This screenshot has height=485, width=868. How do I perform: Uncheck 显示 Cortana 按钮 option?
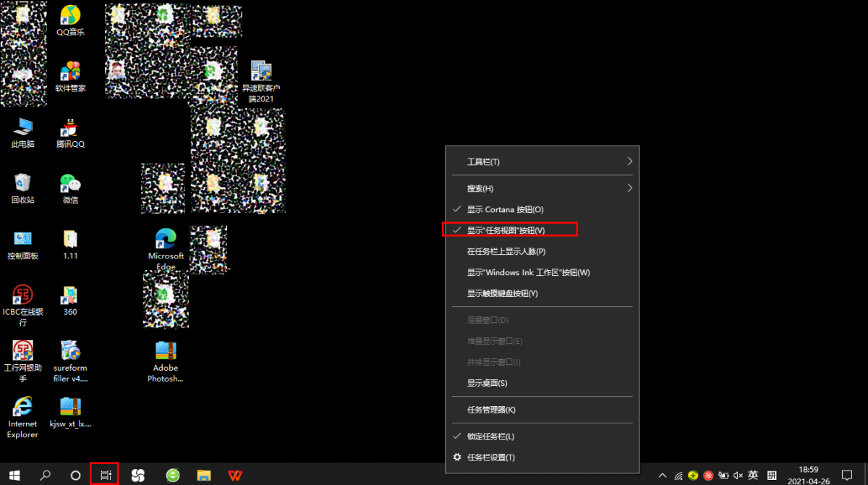coord(505,209)
